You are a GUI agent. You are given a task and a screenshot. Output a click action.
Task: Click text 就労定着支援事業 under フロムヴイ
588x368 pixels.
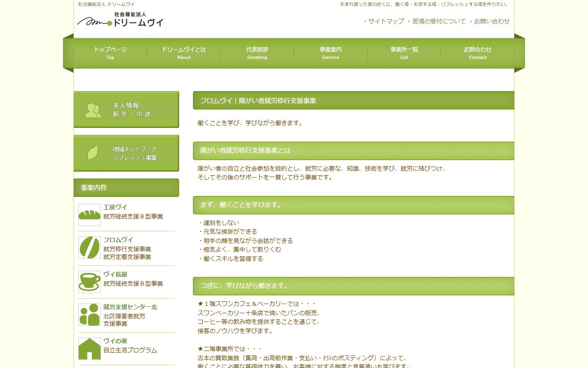127,257
